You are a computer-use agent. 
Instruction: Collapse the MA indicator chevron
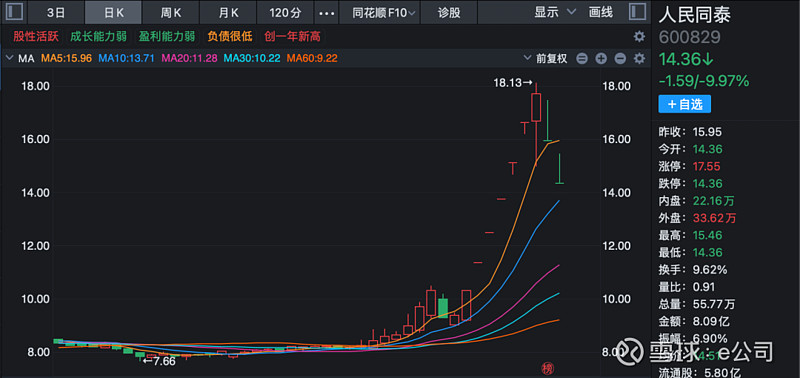[8, 58]
